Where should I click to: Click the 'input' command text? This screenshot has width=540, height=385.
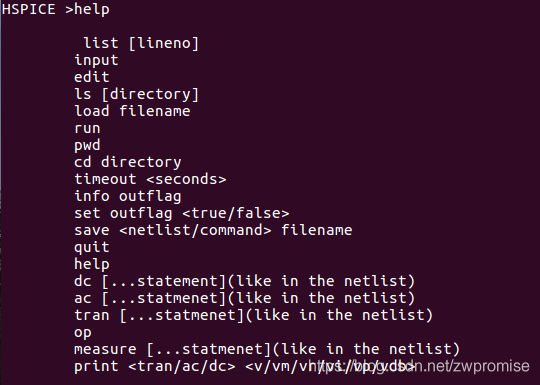(96, 60)
